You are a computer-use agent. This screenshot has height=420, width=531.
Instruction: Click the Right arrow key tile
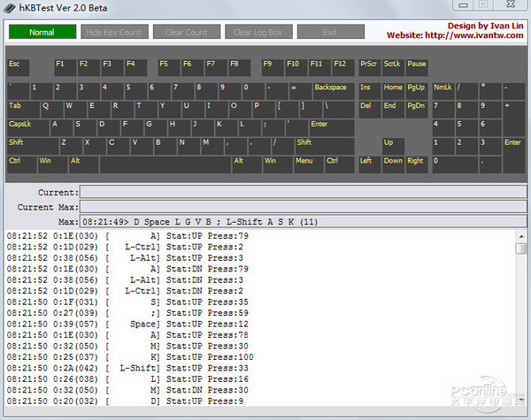[417, 164]
